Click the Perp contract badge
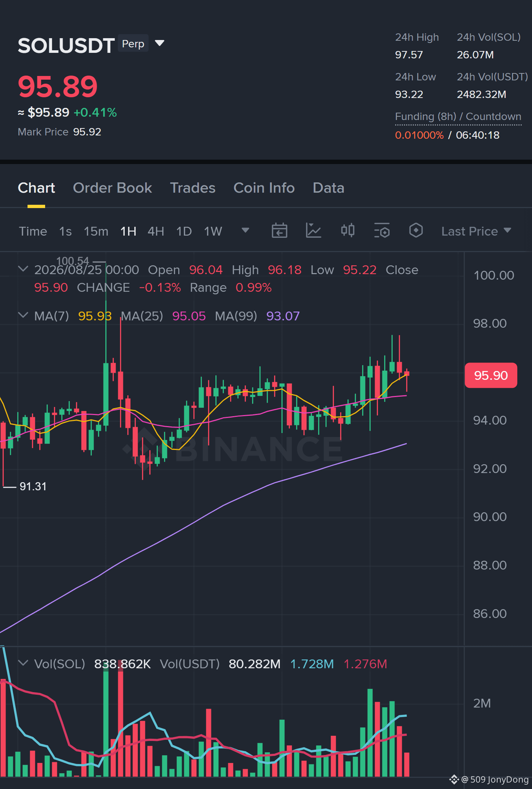The height and width of the screenshot is (789, 532). pyautogui.click(x=133, y=44)
